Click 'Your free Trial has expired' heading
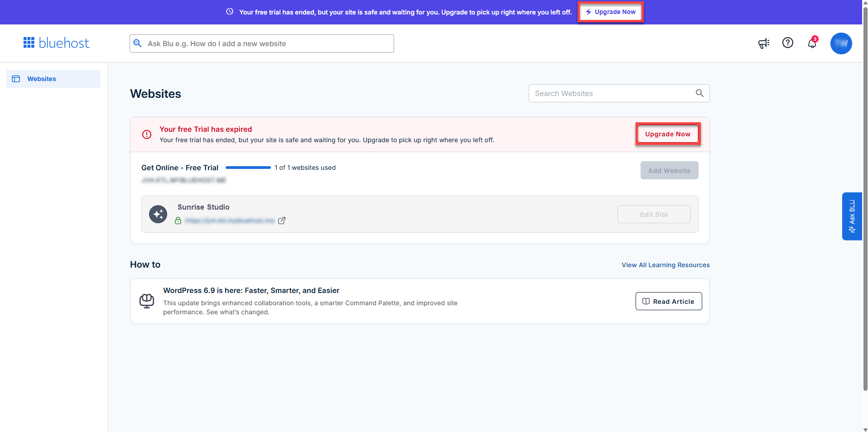Screen dimensions: 868x432 point(206,129)
